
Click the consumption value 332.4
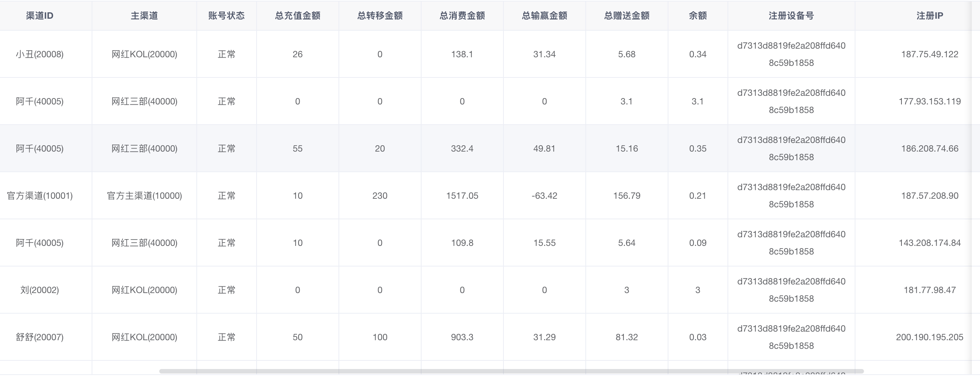(x=462, y=149)
